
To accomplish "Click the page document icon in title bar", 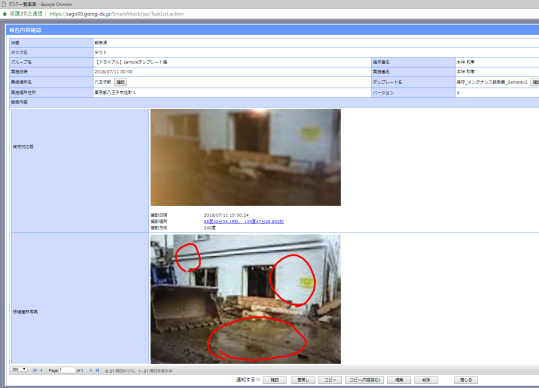I will 4,4.
